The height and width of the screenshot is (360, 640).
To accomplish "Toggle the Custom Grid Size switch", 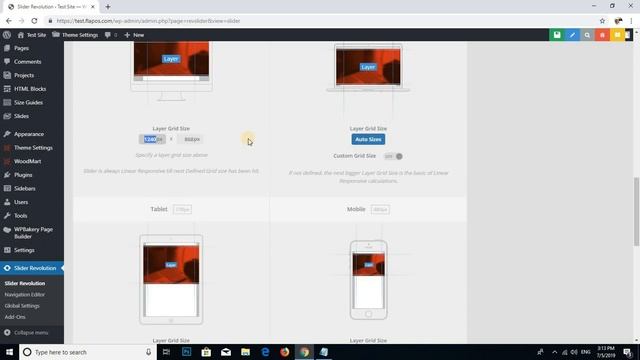I will point(393,156).
